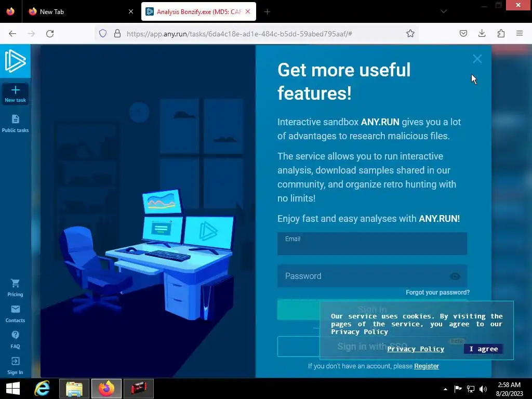Viewport: 532px width, 399px height.
Task: Reload the current page
Action: click(50, 34)
